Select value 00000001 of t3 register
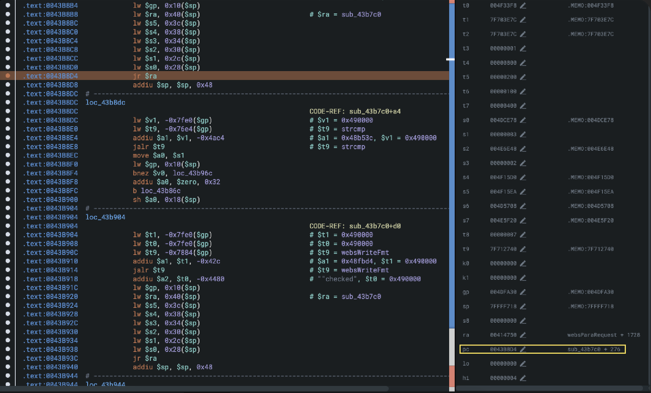 coord(503,49)
